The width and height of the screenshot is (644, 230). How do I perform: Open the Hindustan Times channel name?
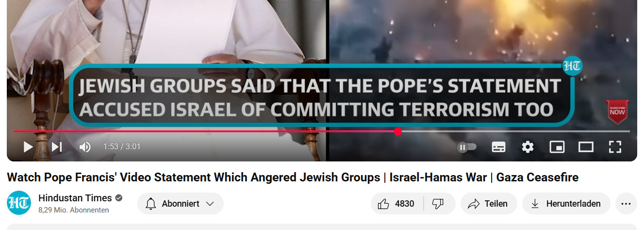(x=75, y=198)
